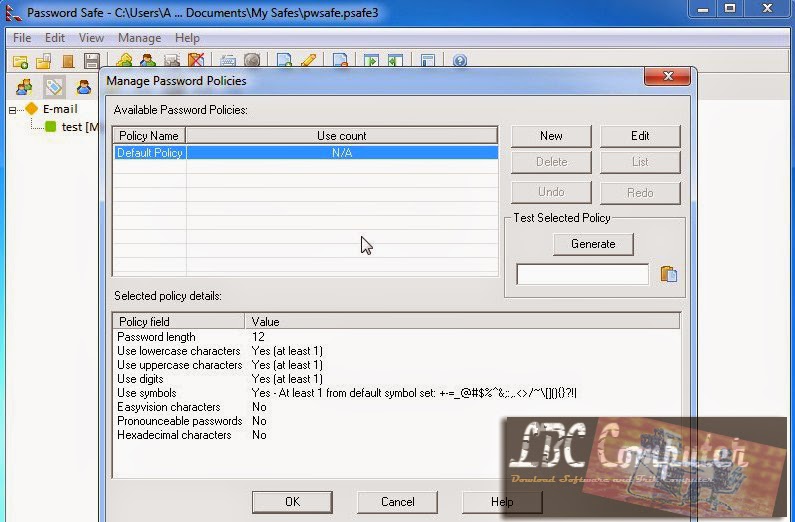The height and width of the screenshot is (522, 795).
Task: Click the User drag-bar single-person icon
Action: (84, 87)
